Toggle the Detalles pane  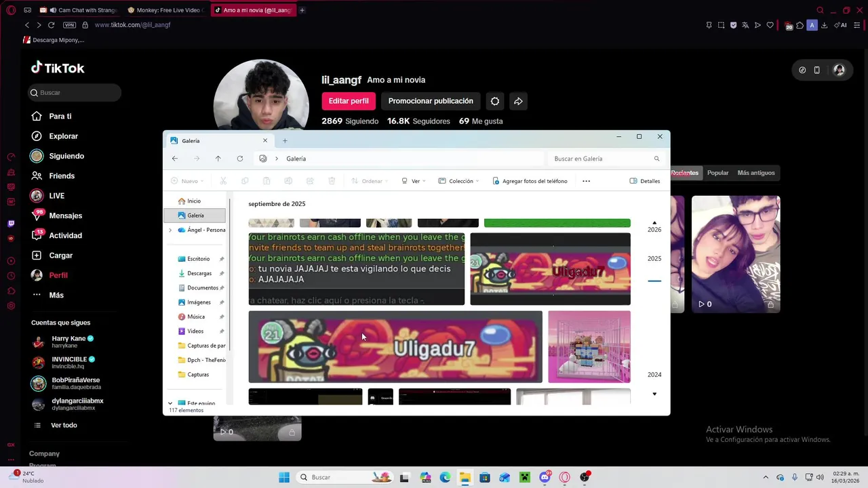point(645,181)
